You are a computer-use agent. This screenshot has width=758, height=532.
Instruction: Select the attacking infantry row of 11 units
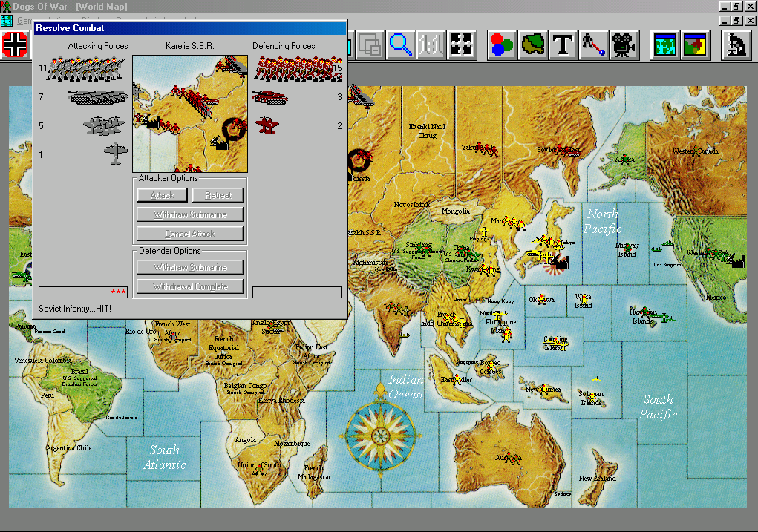85,68
